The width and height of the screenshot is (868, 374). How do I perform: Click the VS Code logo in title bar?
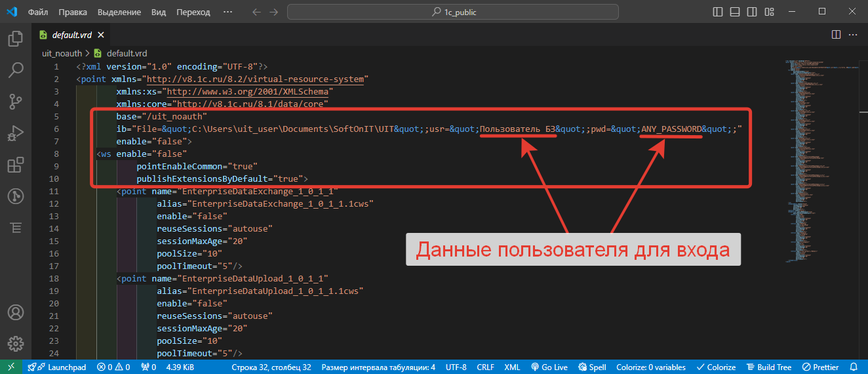[13, 12]
